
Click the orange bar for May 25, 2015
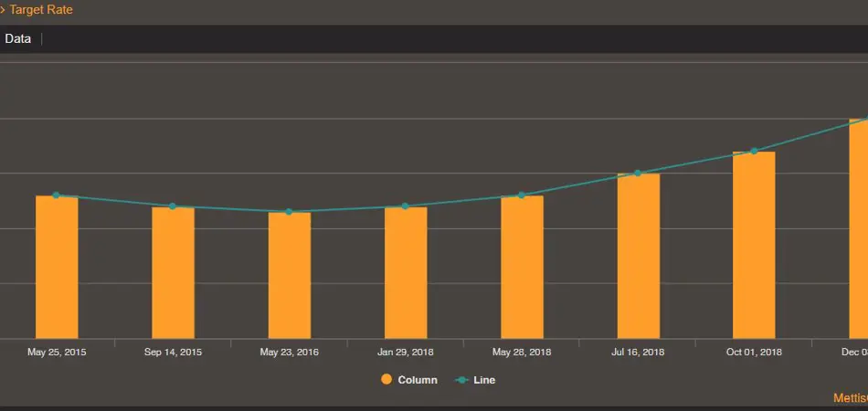pos(57,269)
